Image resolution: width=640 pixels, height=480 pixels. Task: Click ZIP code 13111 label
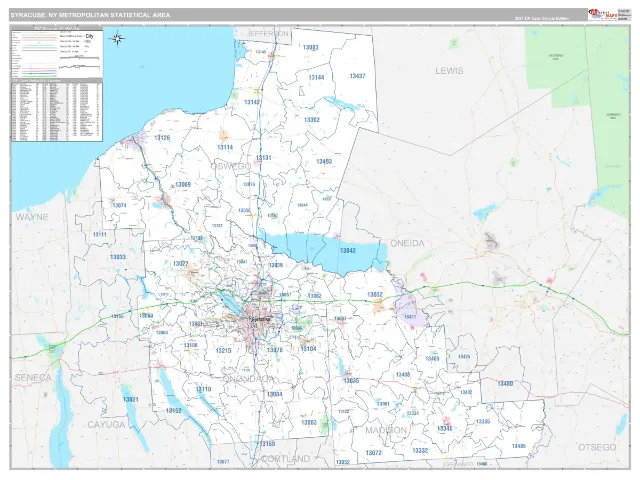[x=100, y=234]
